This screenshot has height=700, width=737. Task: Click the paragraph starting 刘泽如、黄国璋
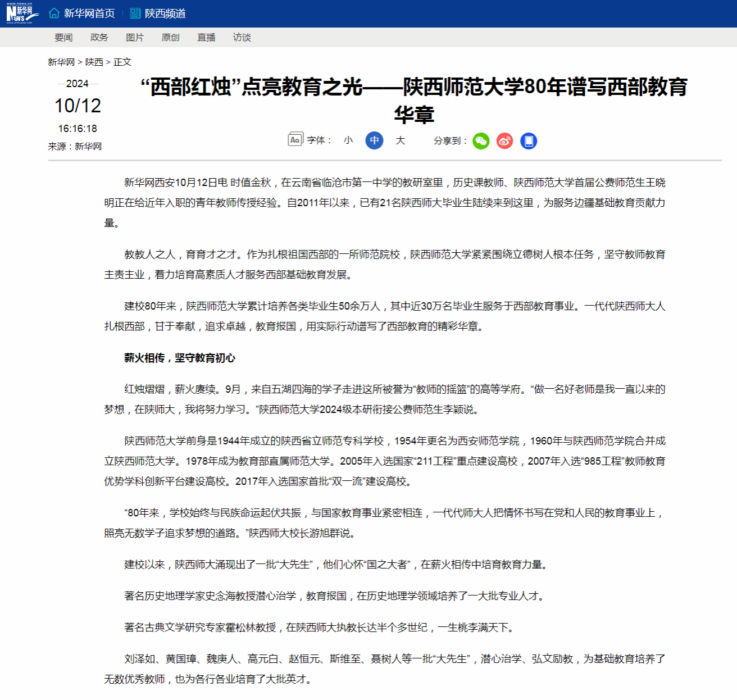click(385, 669)
